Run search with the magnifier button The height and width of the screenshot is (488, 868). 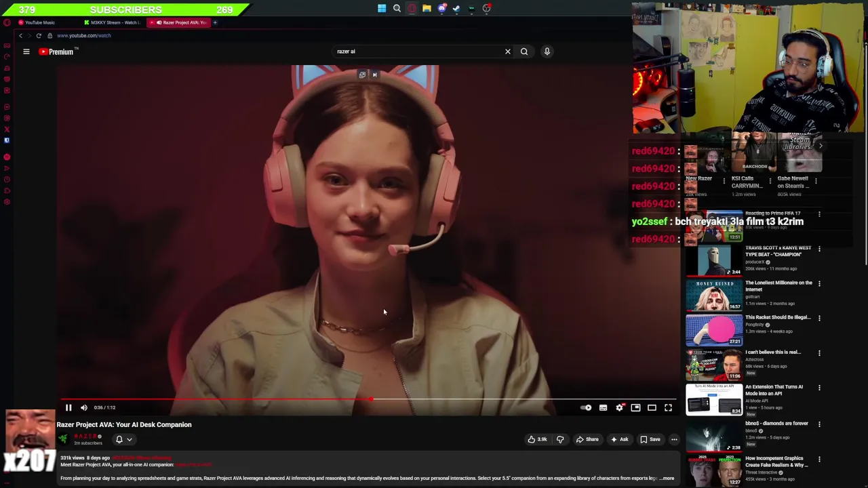click(524, 52)
